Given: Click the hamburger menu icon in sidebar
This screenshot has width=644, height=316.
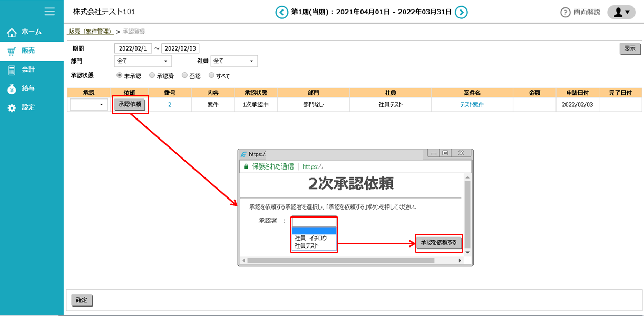Looking at the screenshot, I should (x=50, y=11).
